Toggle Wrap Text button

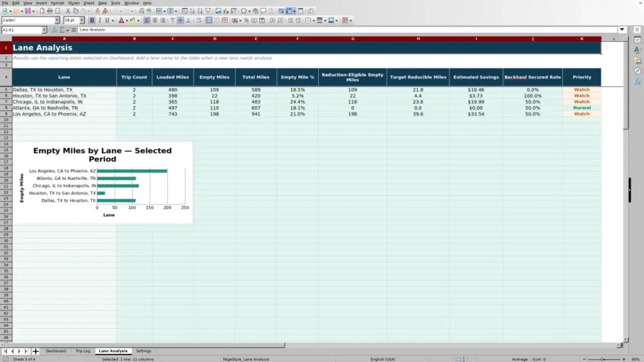pos(199,21)
